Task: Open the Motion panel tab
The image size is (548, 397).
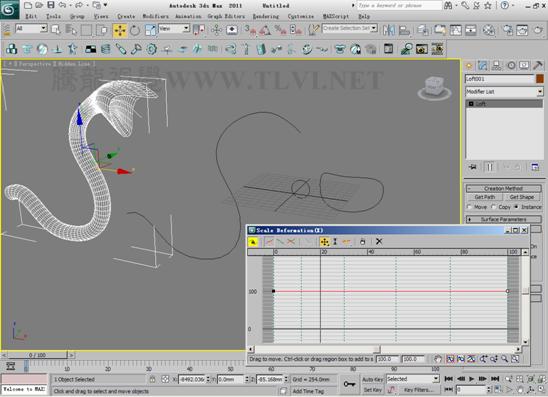Action: click(511, 65)
